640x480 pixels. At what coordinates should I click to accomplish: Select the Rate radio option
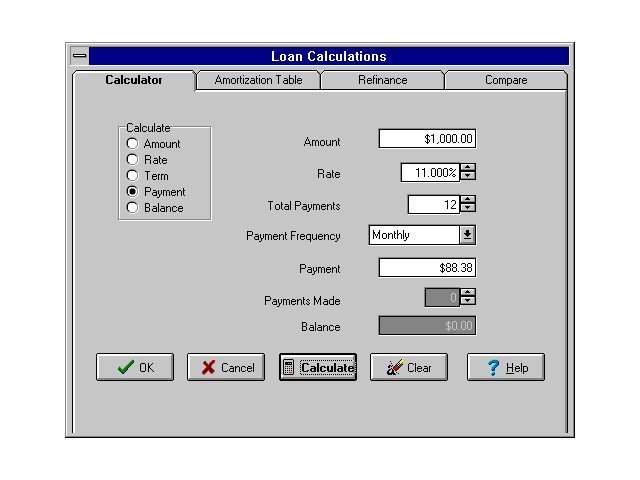tap(132, 160)
